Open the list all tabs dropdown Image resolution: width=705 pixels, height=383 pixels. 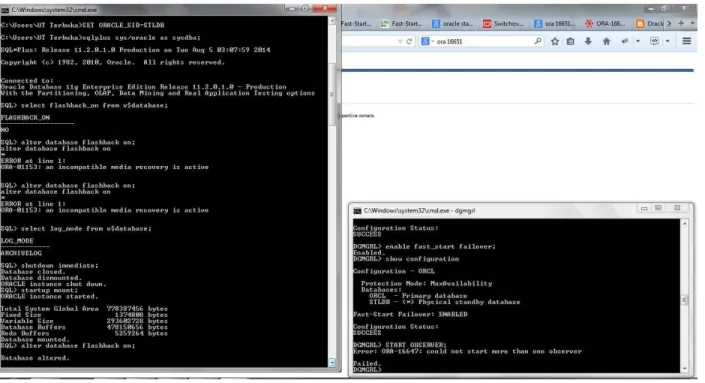(692, 23)
